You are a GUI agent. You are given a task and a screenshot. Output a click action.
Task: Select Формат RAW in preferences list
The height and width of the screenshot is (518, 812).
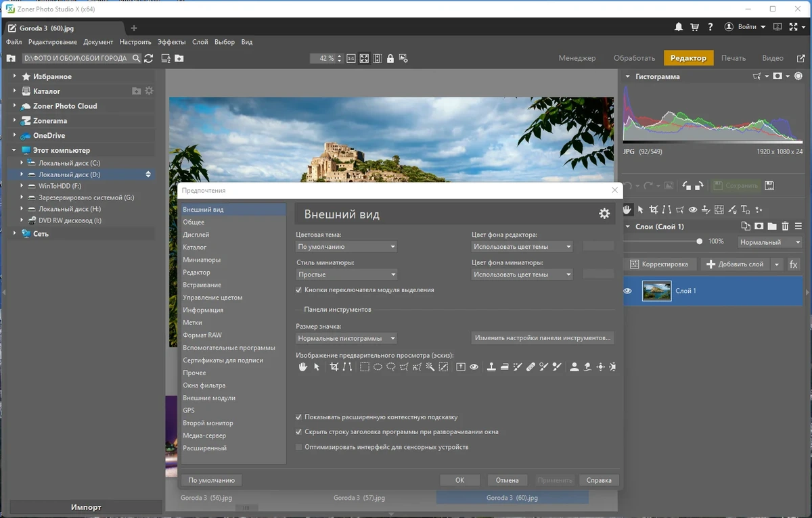[x=233, y=335]
